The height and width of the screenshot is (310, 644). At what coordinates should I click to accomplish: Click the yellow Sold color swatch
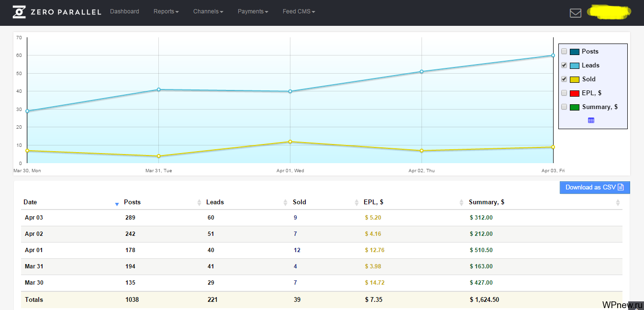pyautogui.click(x=575, y=79)
